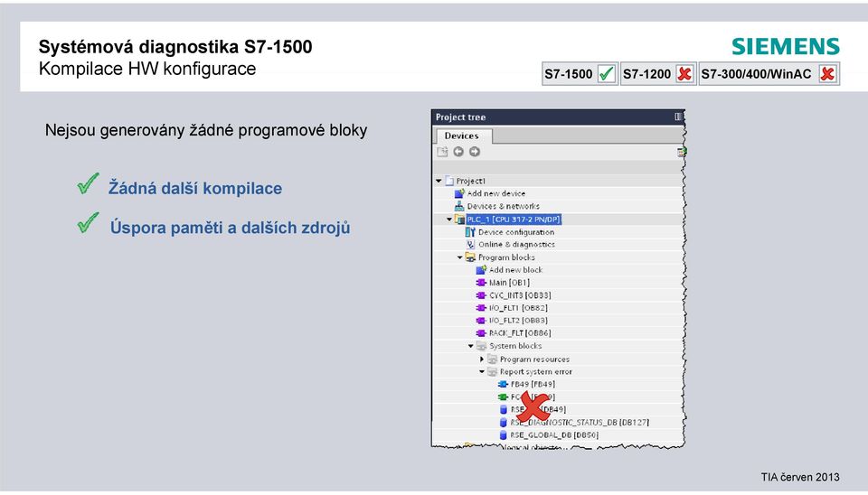Open RSE_GLOBAL_DB [DB50]
This screenshot has width=868, height=495.
coord(554,434)
